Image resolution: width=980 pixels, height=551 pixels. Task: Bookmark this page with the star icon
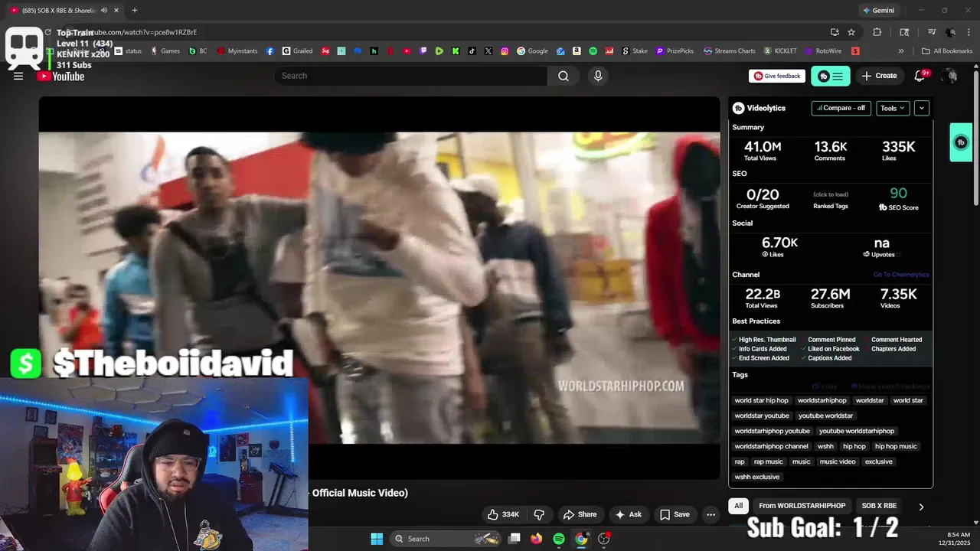click(x=851, y=32)
